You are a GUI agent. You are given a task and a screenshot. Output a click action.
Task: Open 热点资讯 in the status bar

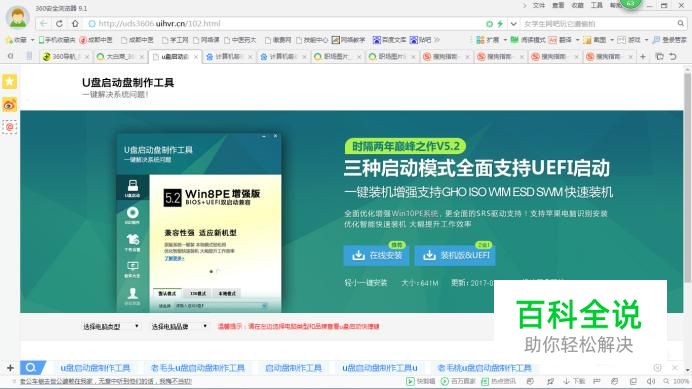click(x=499, y=381)
